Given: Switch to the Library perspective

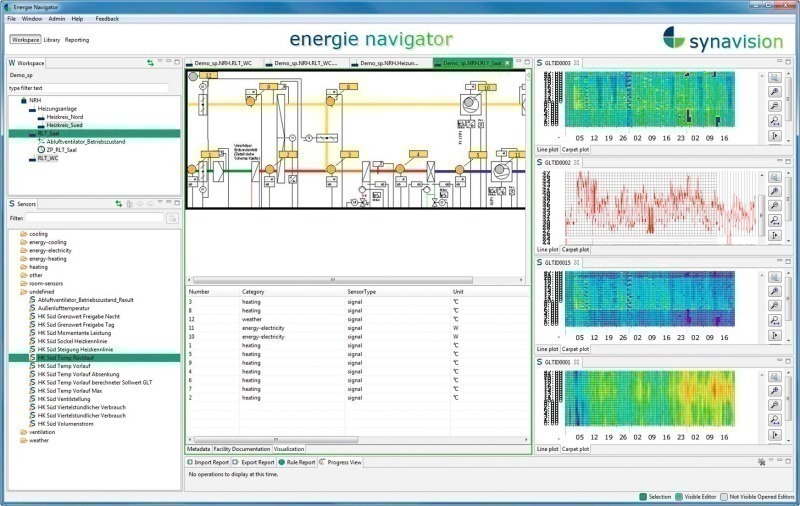Looking at the screenshot, I should tap(52, 40).
